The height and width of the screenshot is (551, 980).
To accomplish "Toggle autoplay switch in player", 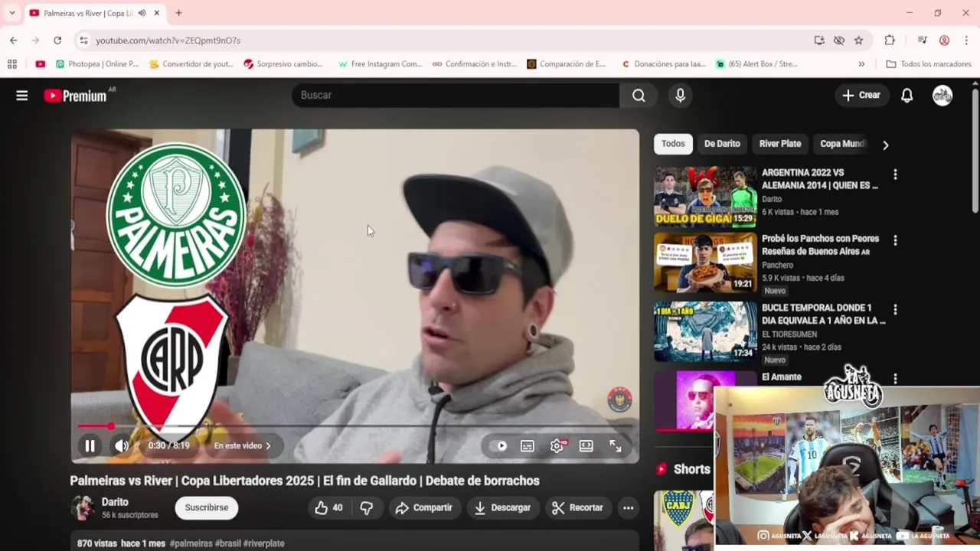I will pyautogui.click(x=498, y=446).
